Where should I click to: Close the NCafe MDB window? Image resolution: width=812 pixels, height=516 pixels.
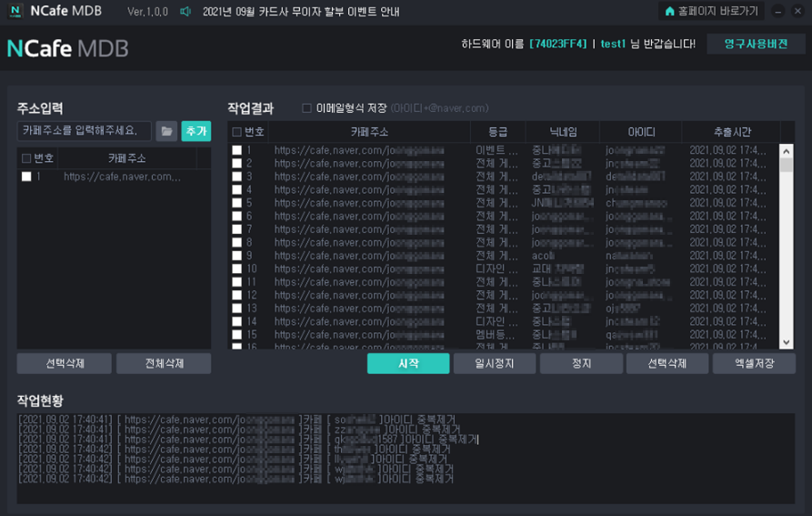click(x=798, y=11)
